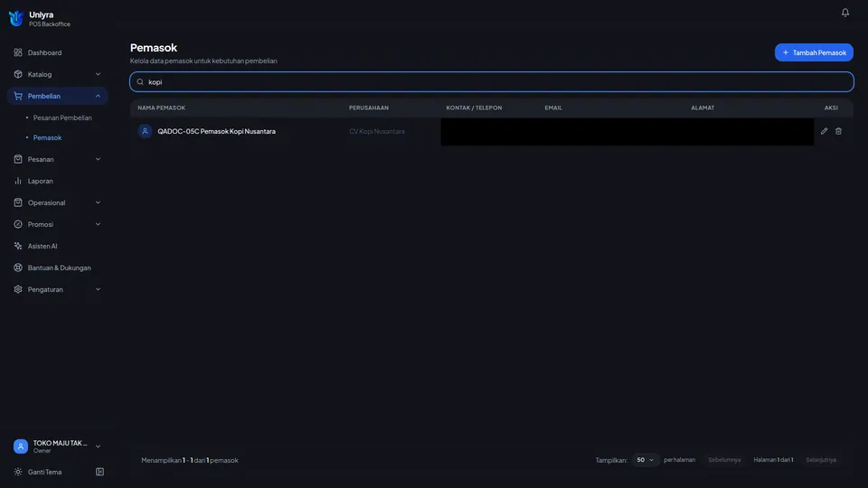Click the TOKO MAJU TAK user avatar

tap(21, 446)
